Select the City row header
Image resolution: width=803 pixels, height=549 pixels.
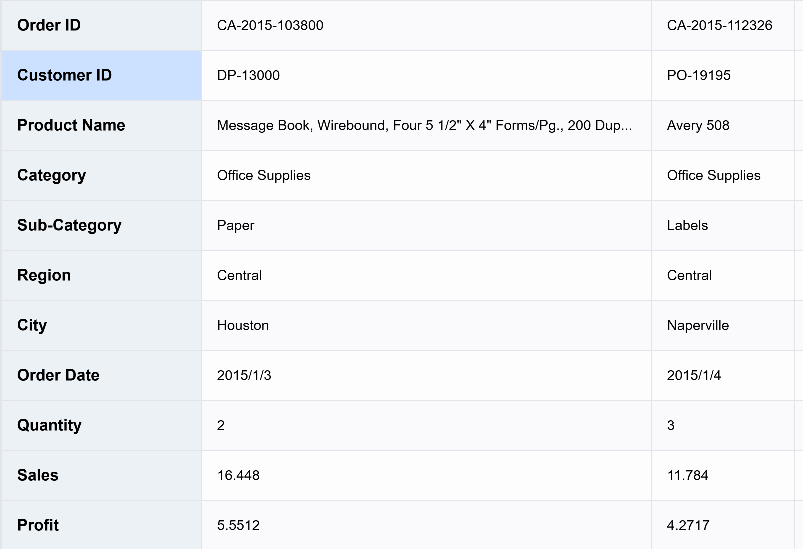point(100,325)
